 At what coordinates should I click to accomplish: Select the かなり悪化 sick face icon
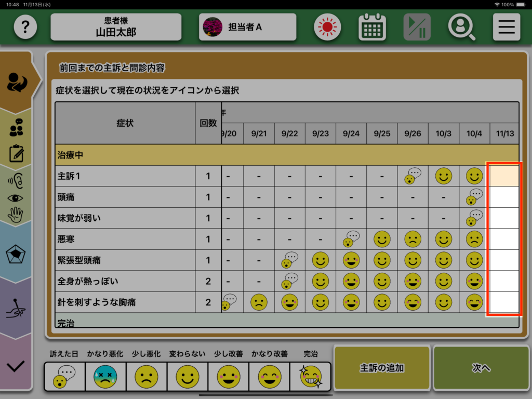[105, 376]
